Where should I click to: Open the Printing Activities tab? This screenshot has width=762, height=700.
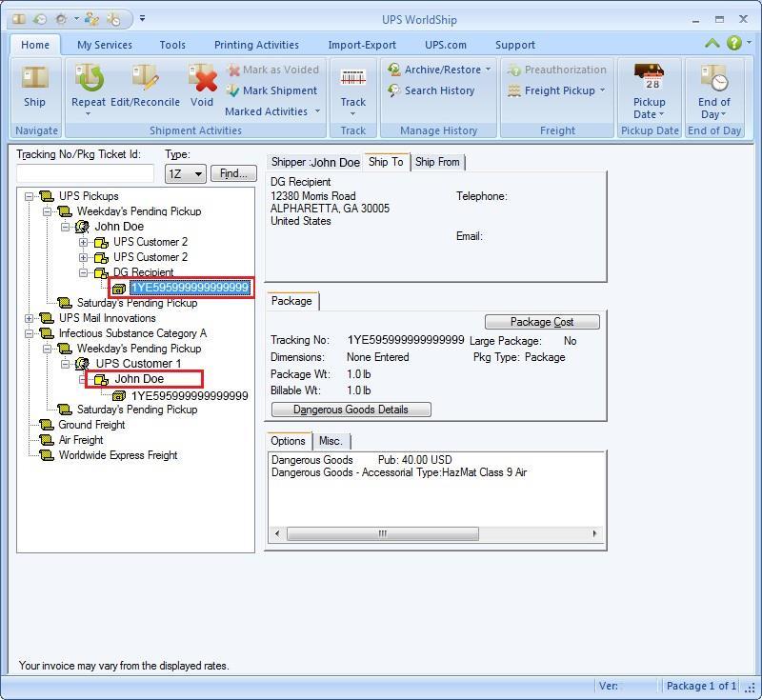pos(256,45)
